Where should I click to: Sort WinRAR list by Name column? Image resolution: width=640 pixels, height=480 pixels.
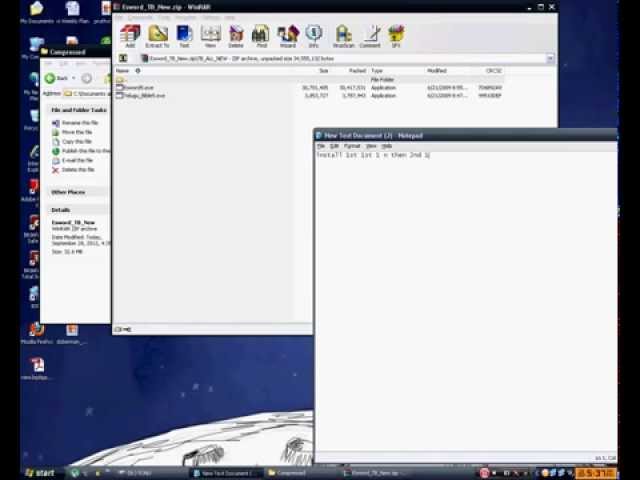122,71
